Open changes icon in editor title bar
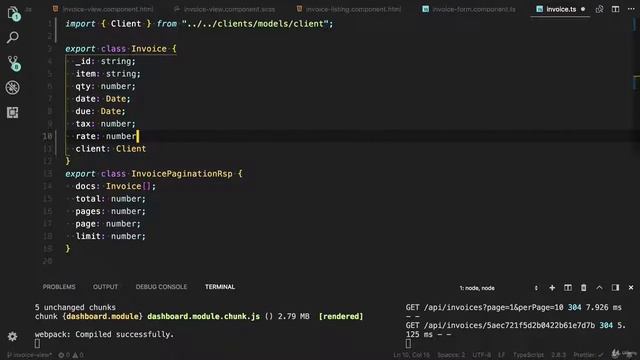The height and width of the screenshot is (360, 640). coord(599,9)
